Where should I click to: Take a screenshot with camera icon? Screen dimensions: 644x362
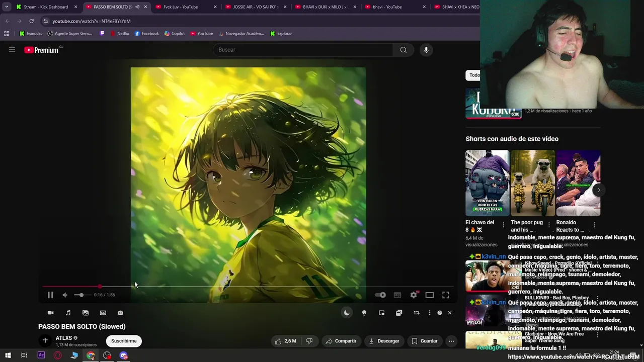pos(120,313)
